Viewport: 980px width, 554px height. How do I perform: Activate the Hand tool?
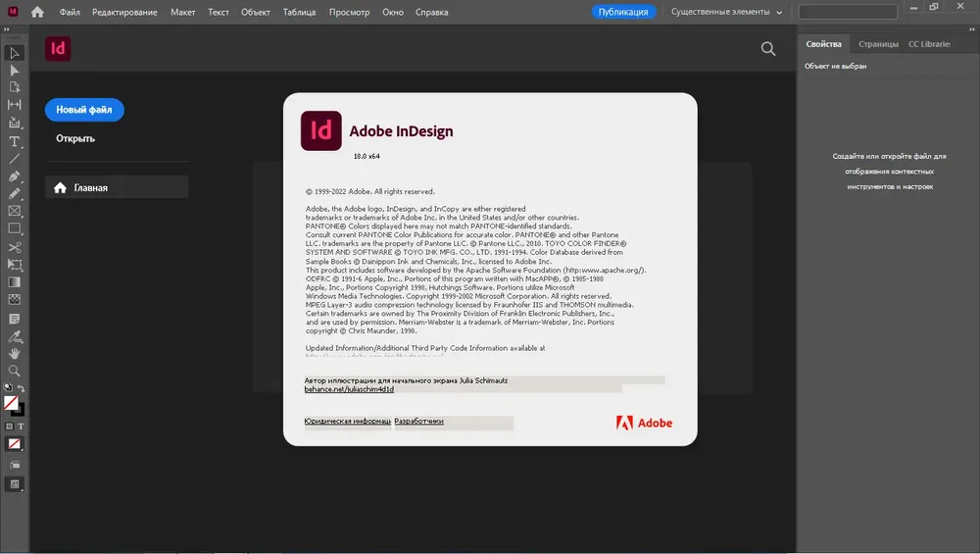coord(14,353)
